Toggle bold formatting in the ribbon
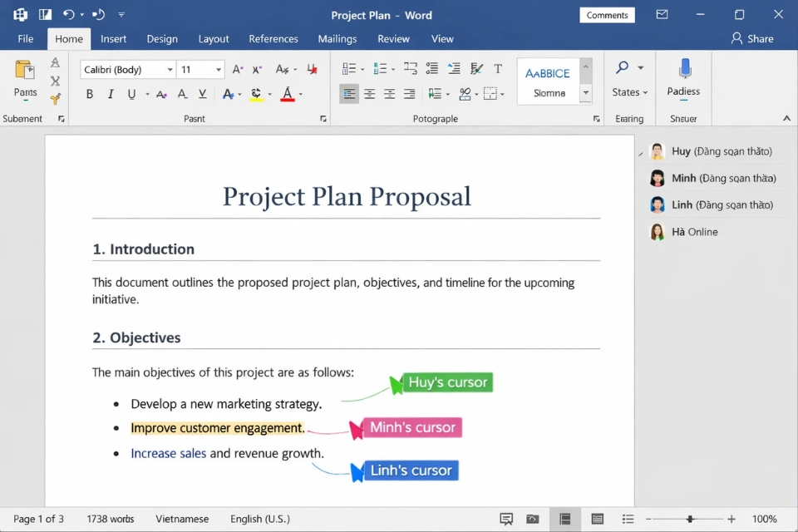This screenshot has width=798, height=532. coord(89,94)
